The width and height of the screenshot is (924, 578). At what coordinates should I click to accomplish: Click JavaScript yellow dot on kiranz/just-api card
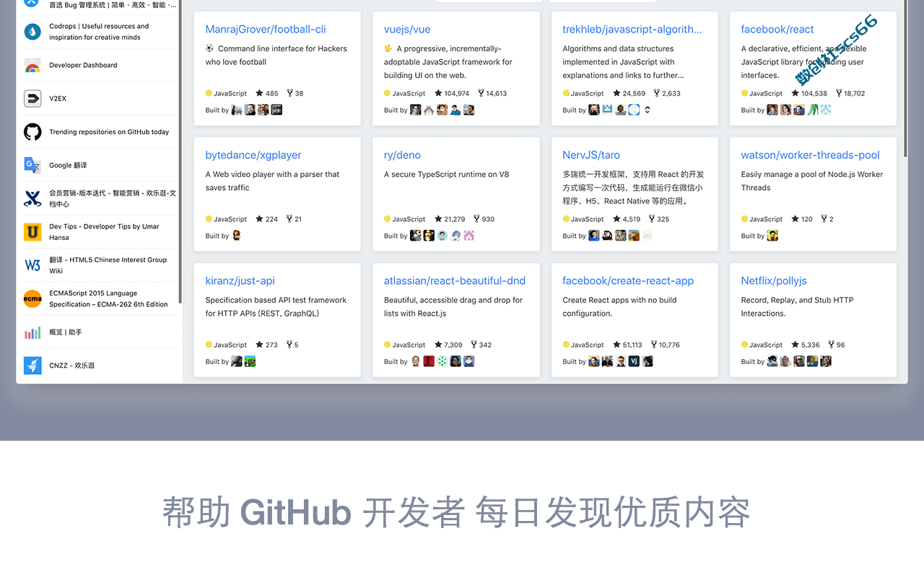pos(209,345)
